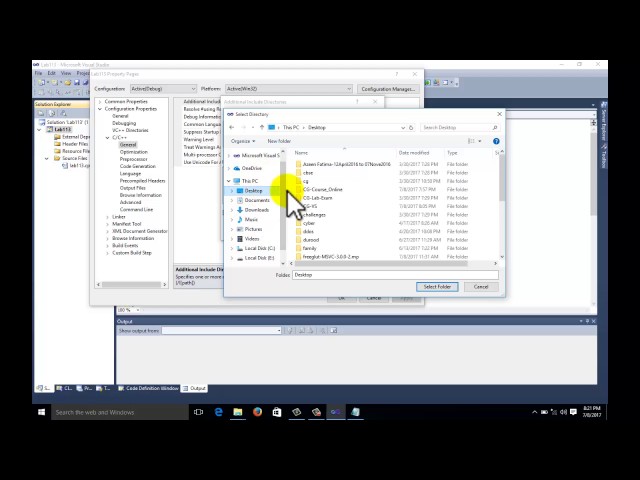Open the File menu in Visual Studio
Viewport: 640px width, 480px height.
(x=38, y=73)
